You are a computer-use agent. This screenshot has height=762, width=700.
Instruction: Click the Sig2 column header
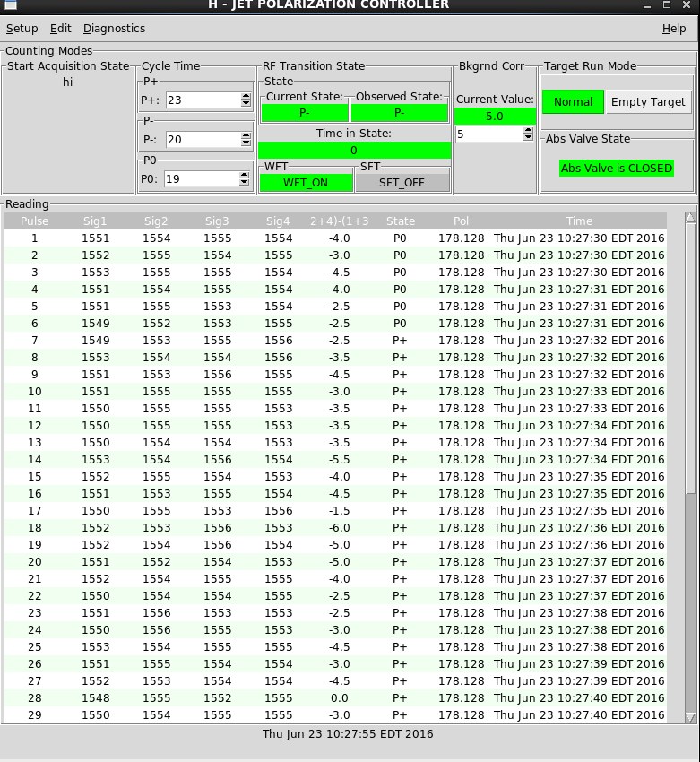(x=156, y=221)
